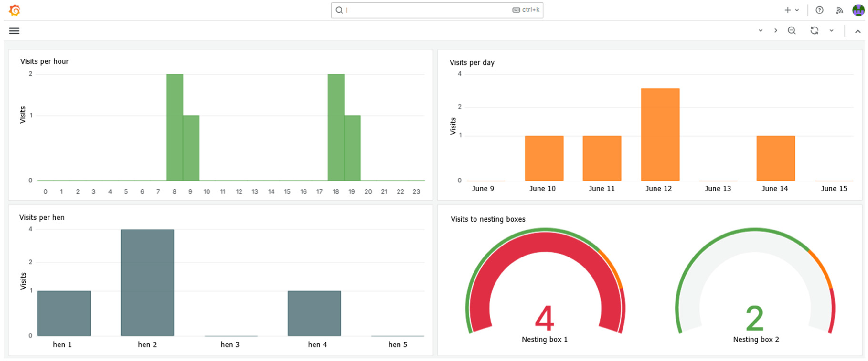Click the Visits per hour panel title
Image resolution: width=868 pixels, height=361 pixels.
coord(44,61)
